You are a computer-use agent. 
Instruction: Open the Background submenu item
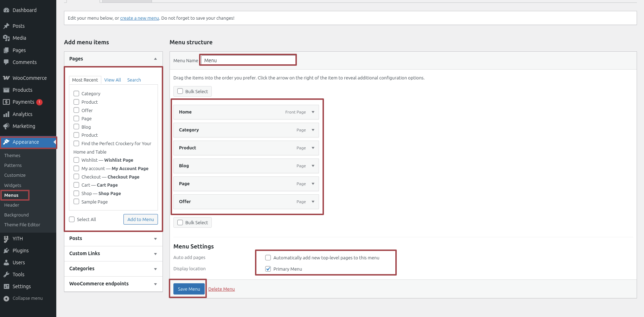[17, 215]
